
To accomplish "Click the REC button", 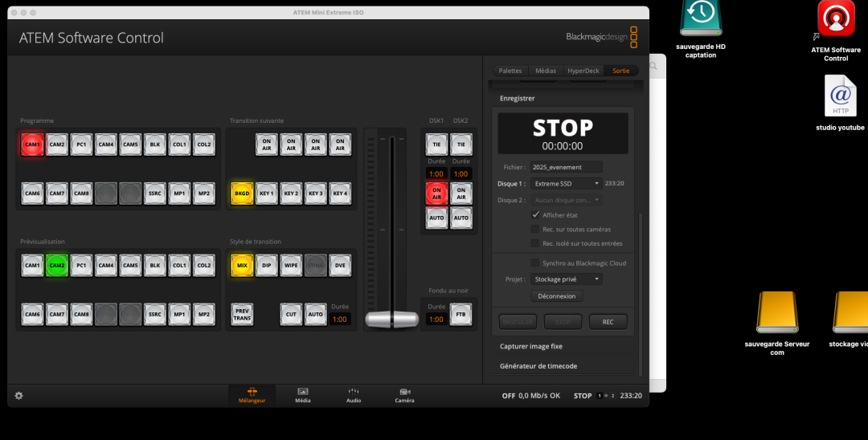I will 608,322.
